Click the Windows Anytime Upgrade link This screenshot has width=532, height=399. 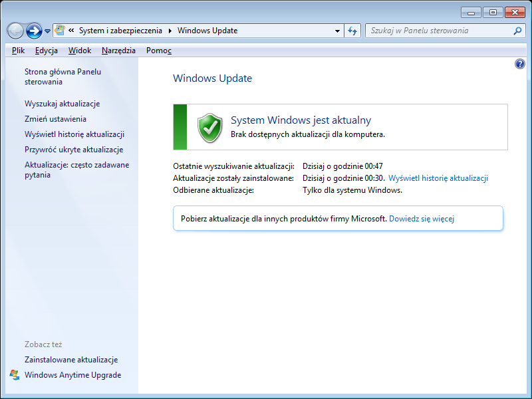coord(72,375)
